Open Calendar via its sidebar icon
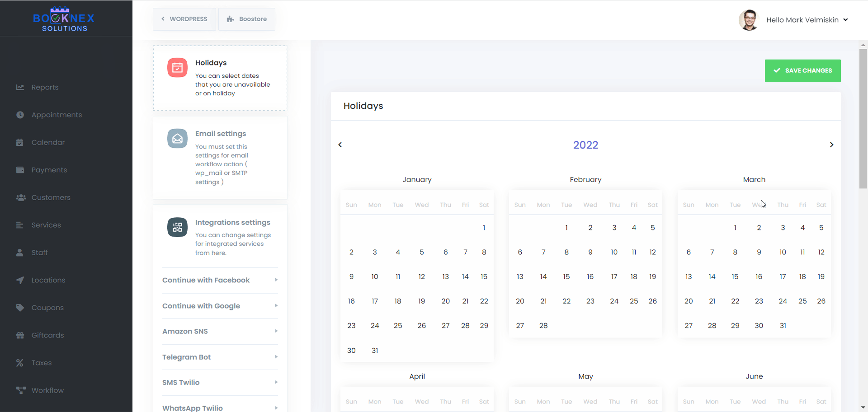The image size is (868, 412). 20,142
